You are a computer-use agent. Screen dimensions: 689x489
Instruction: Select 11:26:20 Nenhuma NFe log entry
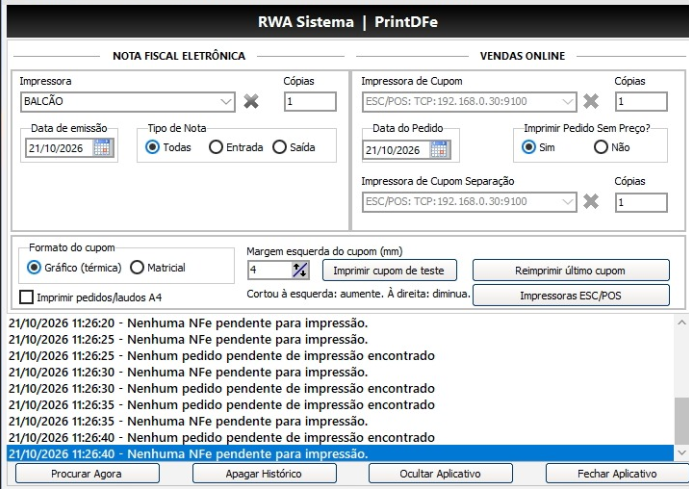pyautogui.click(x=340, y=323)
